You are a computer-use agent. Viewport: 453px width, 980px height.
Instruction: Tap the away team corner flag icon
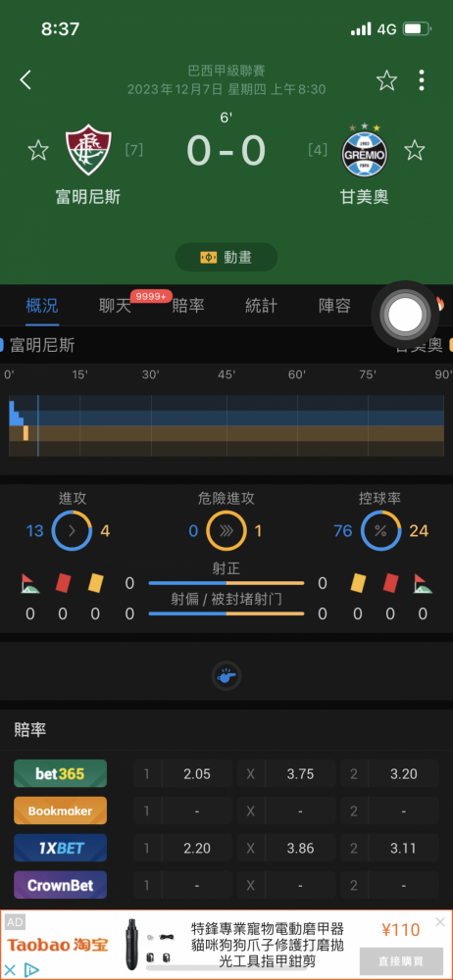423,583
